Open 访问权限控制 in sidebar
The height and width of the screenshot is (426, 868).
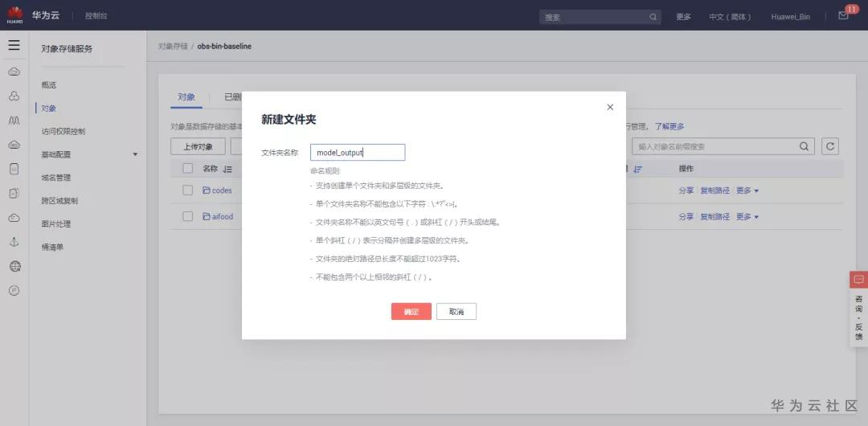click(x=63, y=131)
